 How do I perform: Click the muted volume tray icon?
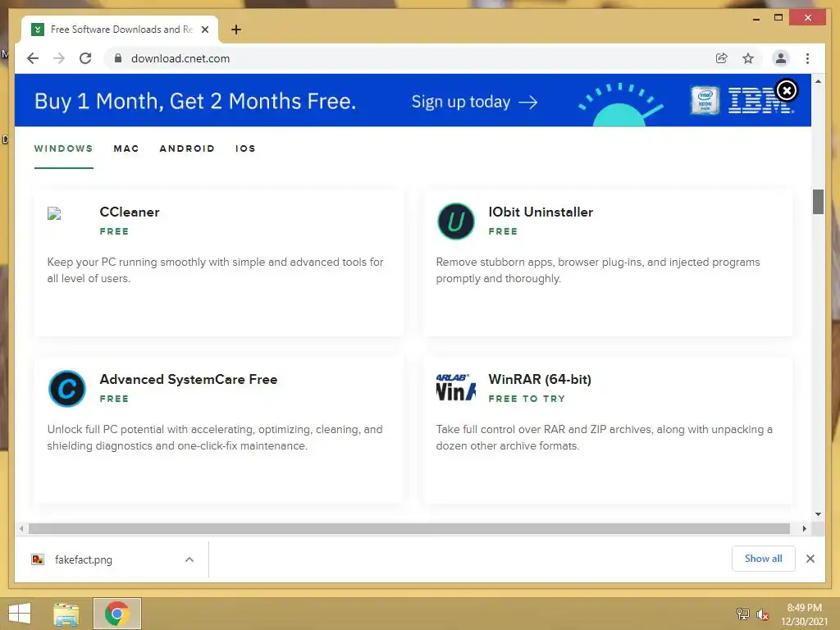[762, 614]
